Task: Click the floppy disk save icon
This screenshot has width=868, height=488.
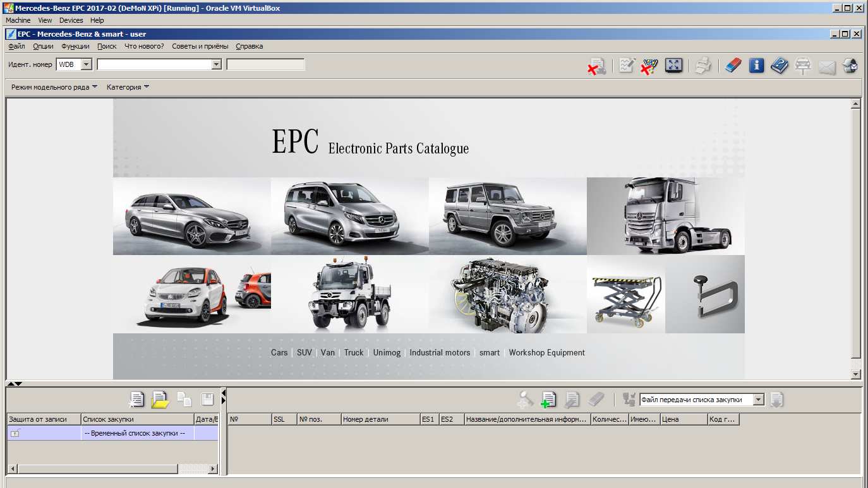Action: coord(207,399)
